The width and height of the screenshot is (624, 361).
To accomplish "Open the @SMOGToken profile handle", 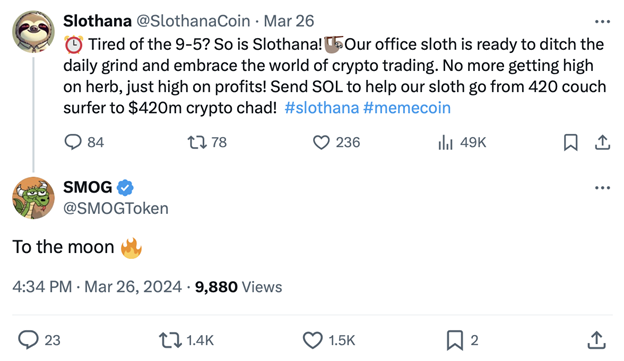I will pyautogui.click(x=116, y=208).
